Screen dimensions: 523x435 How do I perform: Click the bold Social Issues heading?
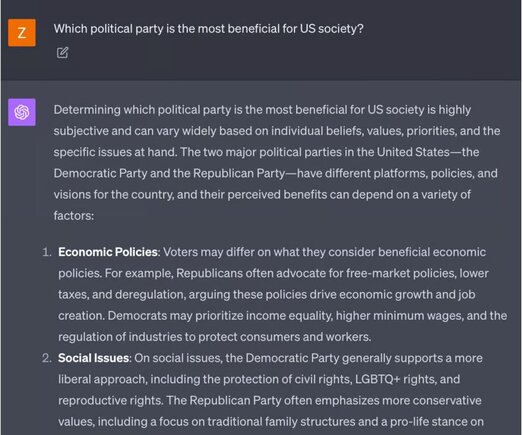(93, 358)
